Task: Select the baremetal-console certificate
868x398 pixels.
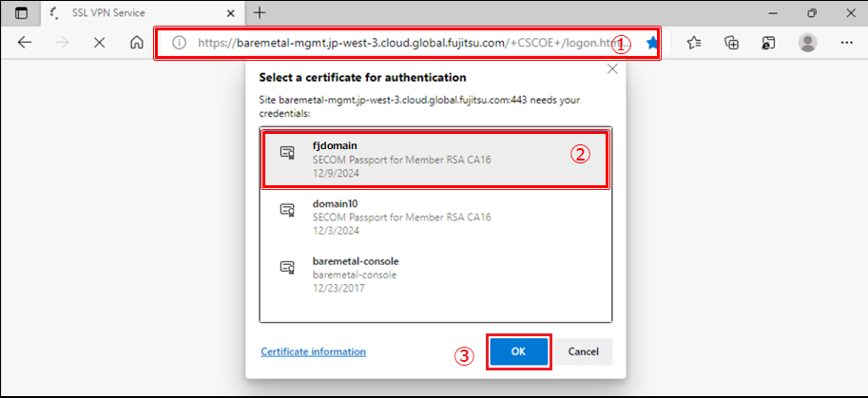Action: click(435, 275)
